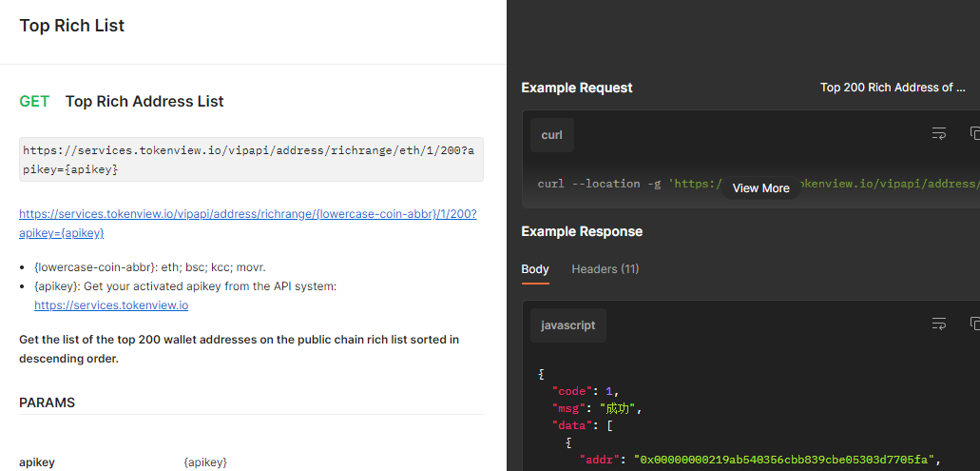Viewport: 980px width, 471px height.
Task: Select the GET request URL code box
Action: point(251,159)
